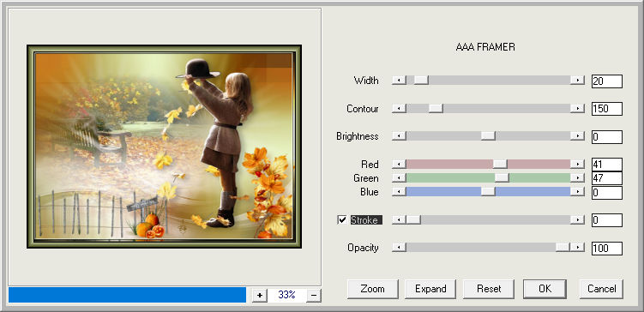Click Green slider's right arrow
The width and height of the screenshot is (644, 312).
coord(577,177)
